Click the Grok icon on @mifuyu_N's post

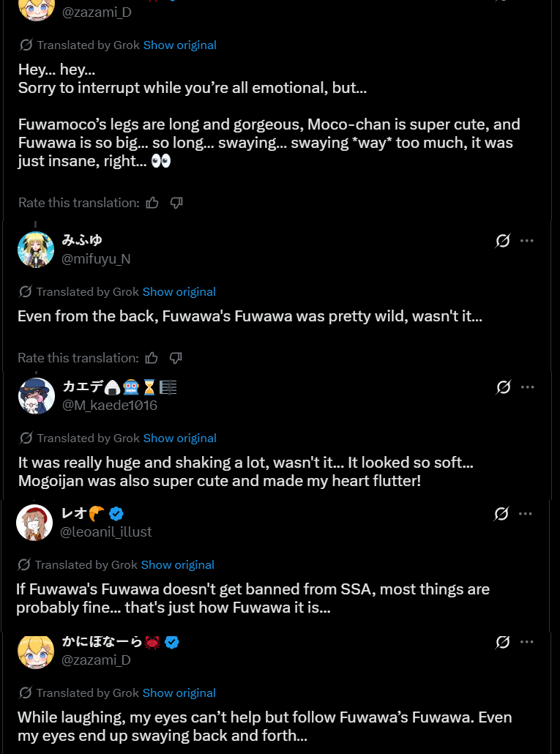point(503,240)
